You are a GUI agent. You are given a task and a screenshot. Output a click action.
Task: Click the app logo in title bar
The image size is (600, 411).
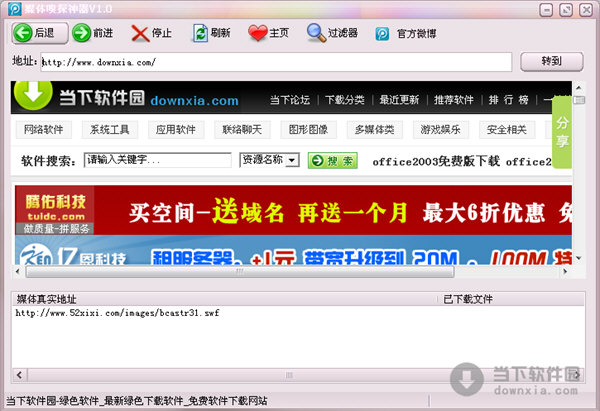pos(15,8)
